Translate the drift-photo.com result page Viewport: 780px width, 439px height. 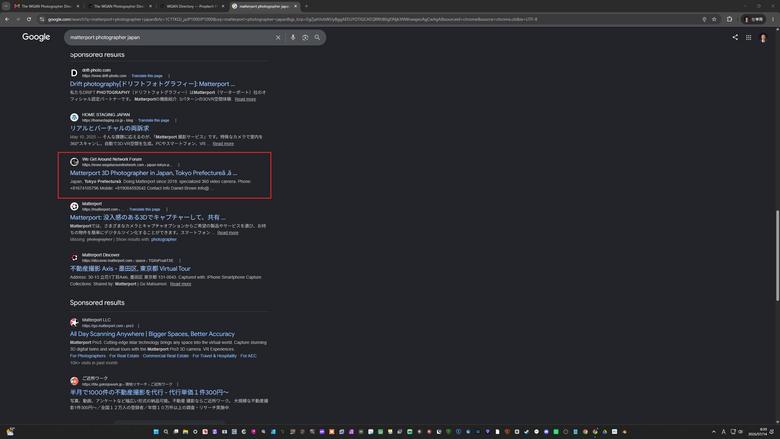[x=147, y=76]
